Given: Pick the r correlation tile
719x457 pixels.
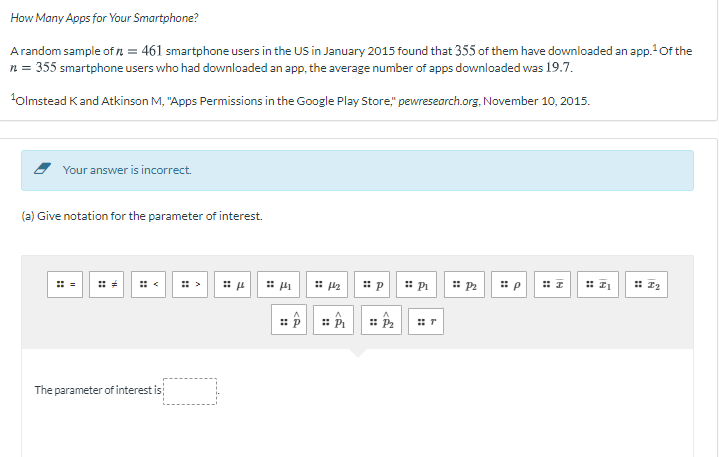Looking at the screenshot, I should click(x=426, y=321).
